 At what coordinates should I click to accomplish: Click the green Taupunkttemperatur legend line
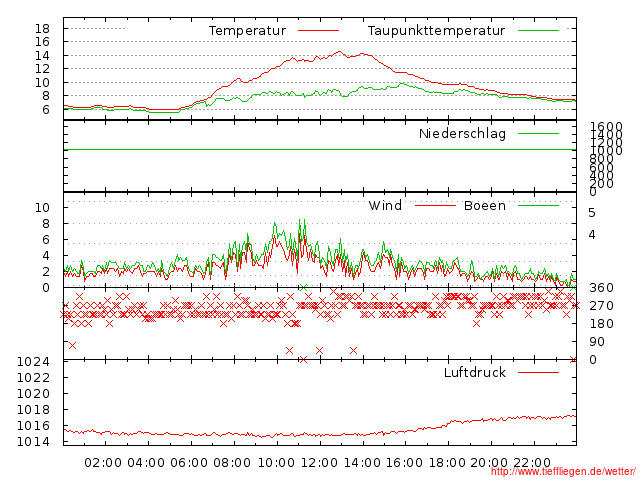point(538,31)
